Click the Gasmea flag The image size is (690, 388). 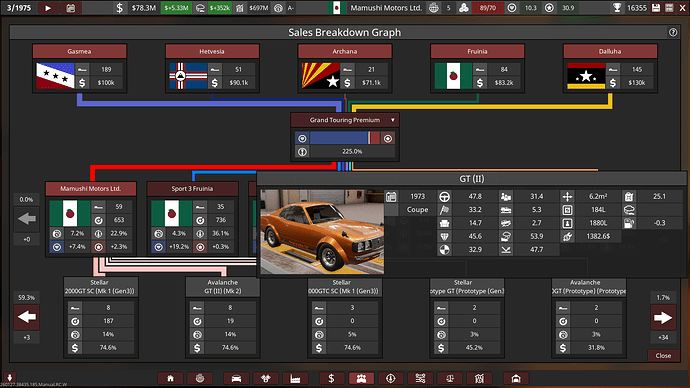pos(55,76)
